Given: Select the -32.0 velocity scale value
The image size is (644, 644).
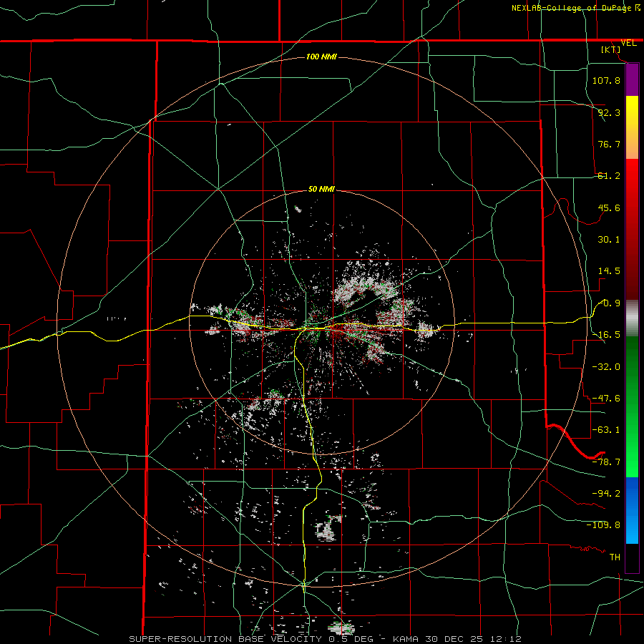Looking at the screenshot, I should click(x=606, y=367).
